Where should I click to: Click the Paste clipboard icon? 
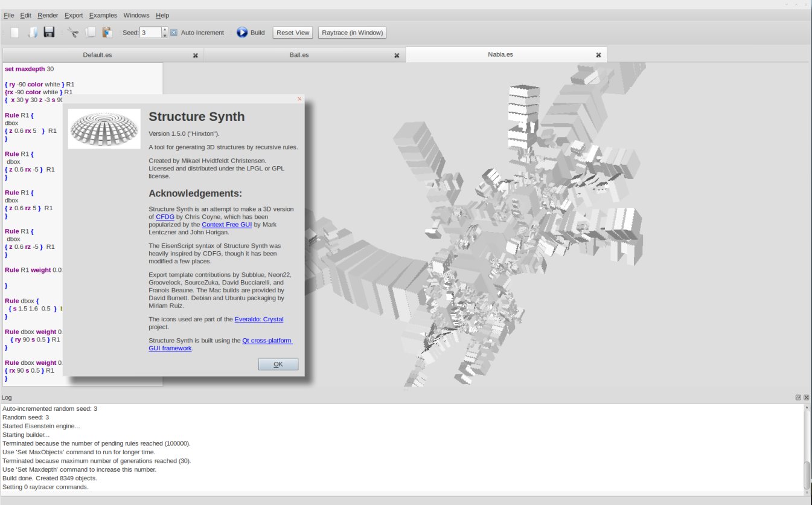point(107,33)
